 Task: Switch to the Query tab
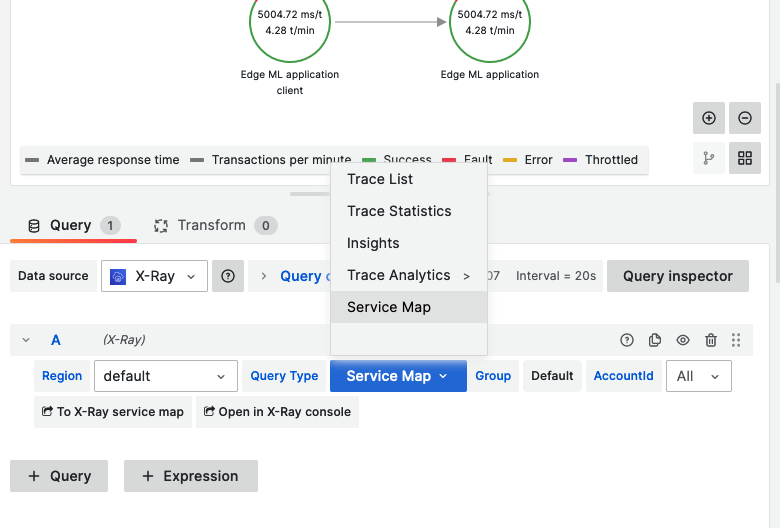(73, 225)
